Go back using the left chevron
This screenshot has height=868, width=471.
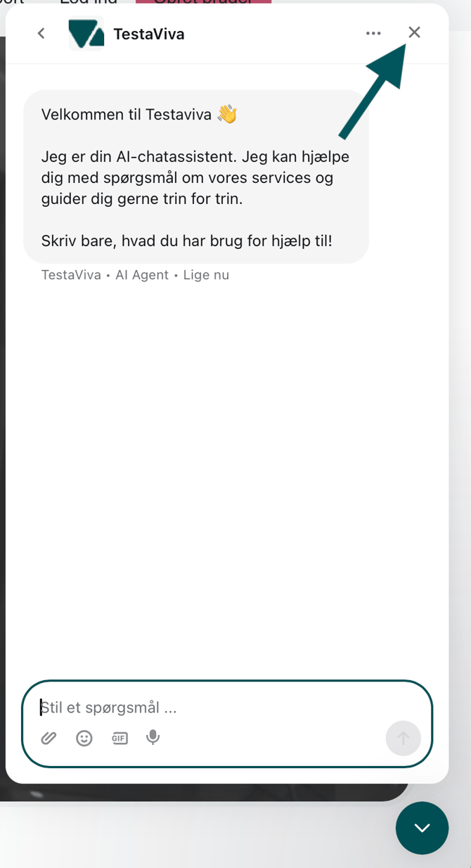[41, 33]
